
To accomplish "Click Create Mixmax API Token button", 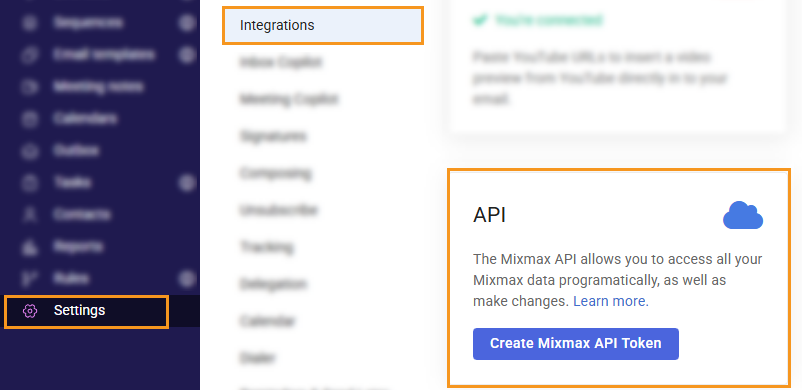I will (575, 343).
